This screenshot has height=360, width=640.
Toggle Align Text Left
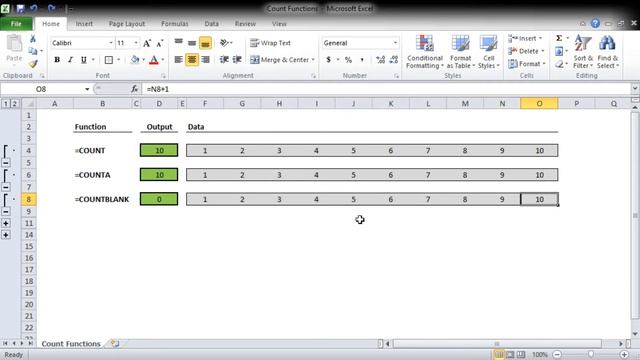pyautogui.click(x=178, y=60)
